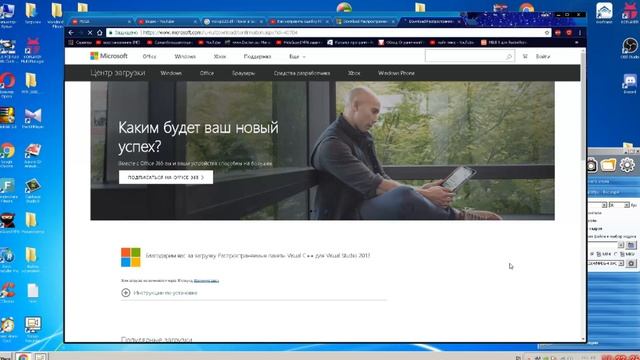Click the gear settings icon in recorder window

click(627, 165)
